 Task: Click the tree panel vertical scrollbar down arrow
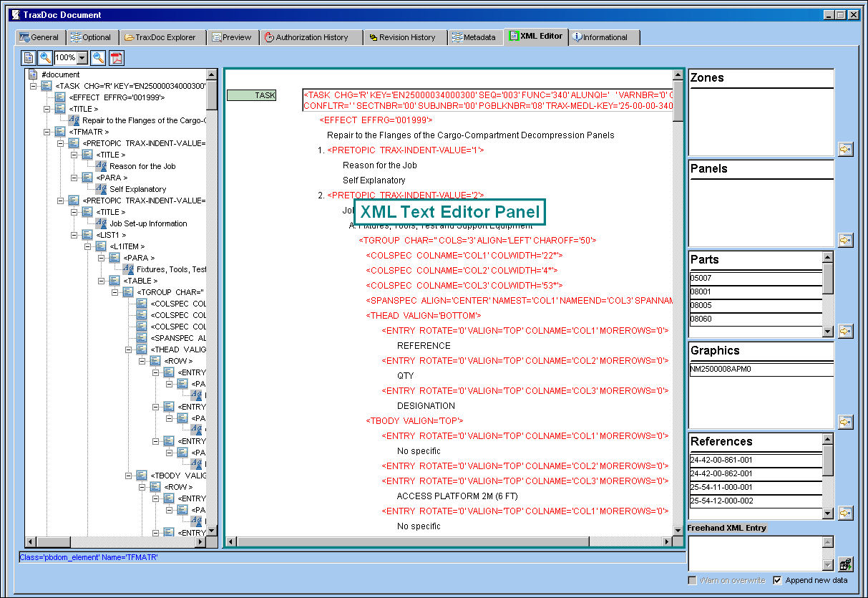click(212, 531)
